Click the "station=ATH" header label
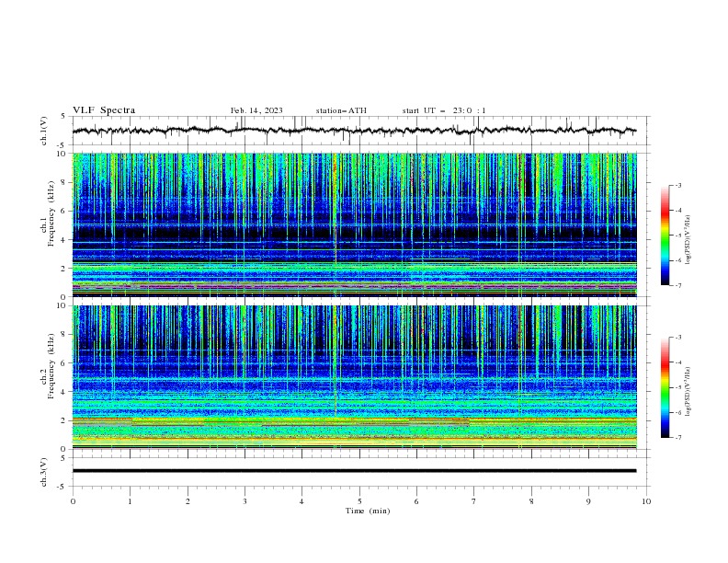 [341, 110]
